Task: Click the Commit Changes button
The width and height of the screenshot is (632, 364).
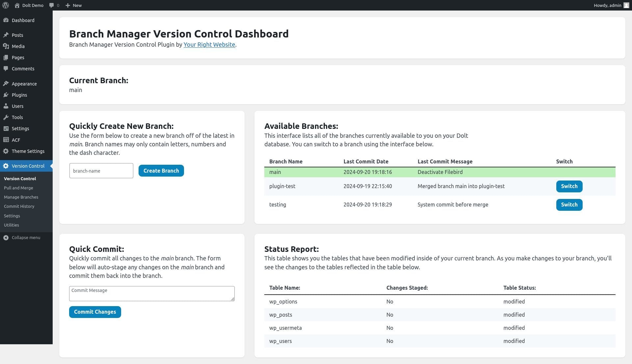Action: pyautogui.click(x=94, y=311)
